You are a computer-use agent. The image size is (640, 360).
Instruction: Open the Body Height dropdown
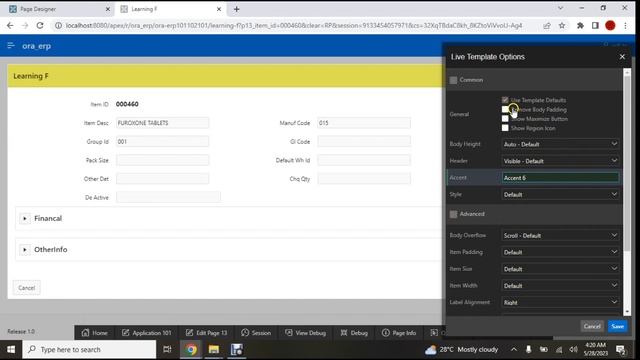coord(560,144)
